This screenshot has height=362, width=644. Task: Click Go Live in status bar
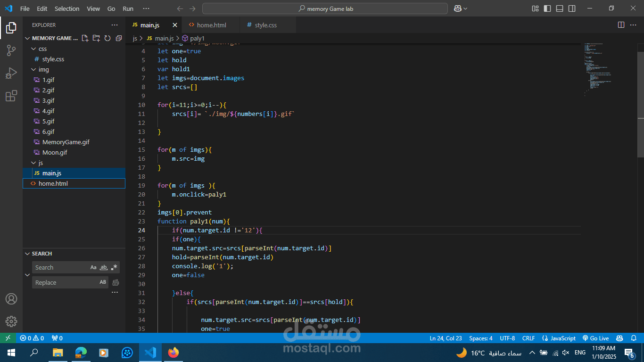tap(596, 338)
